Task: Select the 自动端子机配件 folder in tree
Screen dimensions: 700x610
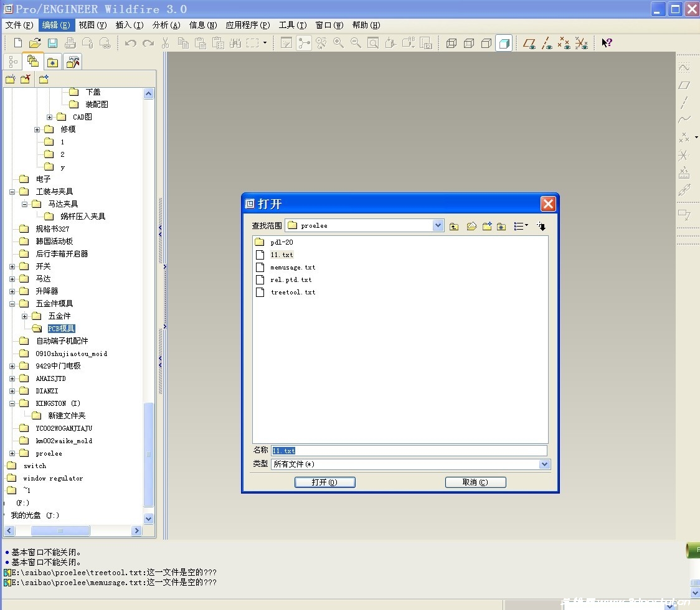Action: click(62, 341)
